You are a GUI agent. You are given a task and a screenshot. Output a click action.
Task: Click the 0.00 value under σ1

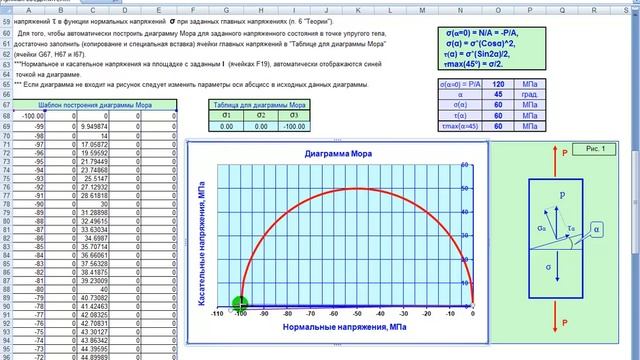click(226, 127)
